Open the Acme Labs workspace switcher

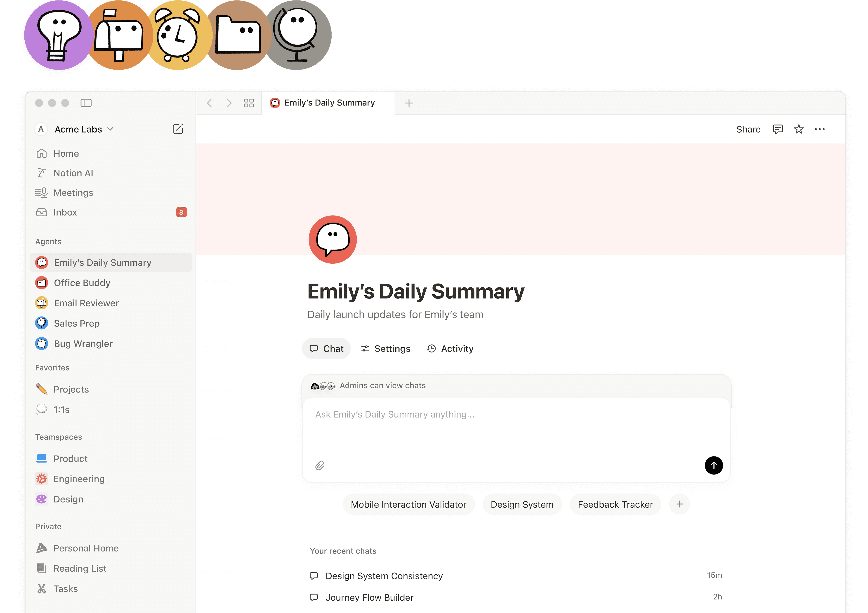click(78, 129)
